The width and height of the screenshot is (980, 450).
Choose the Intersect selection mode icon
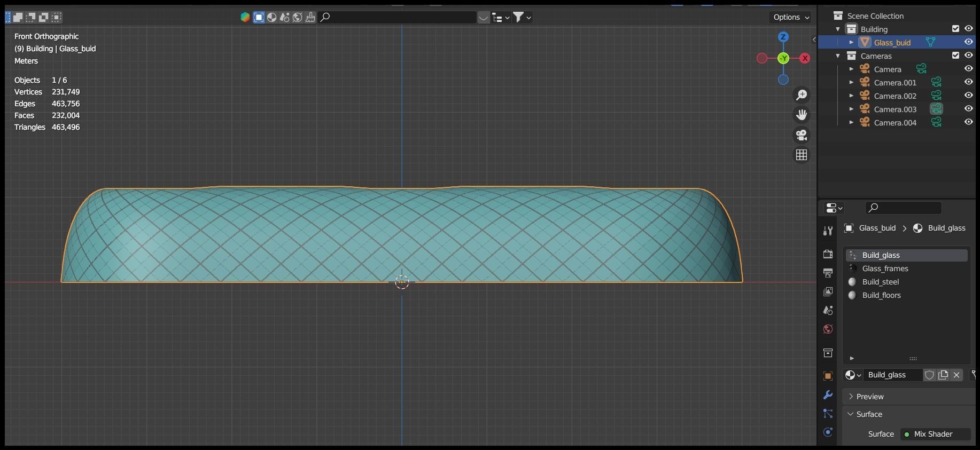pos(56,17)
